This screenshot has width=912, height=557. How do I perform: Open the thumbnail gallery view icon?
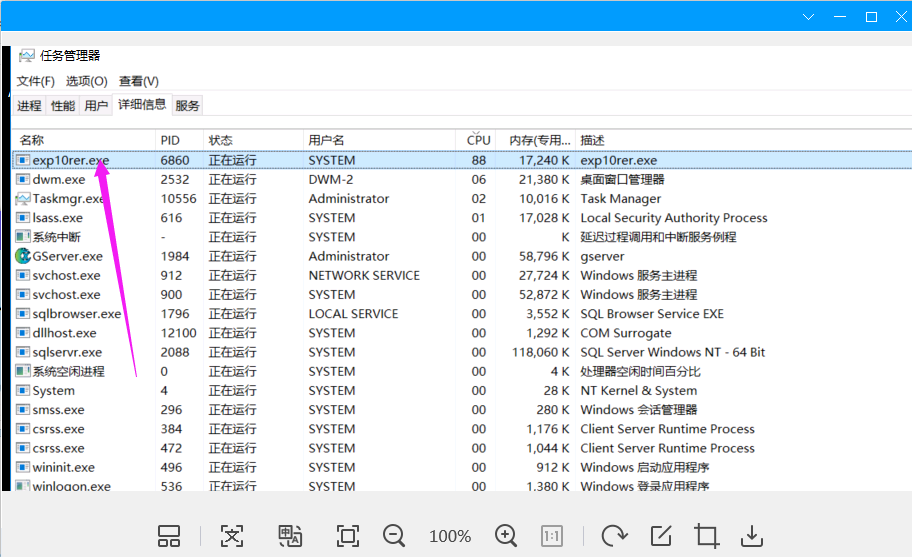pyautogui.click(x=169, y=535)
